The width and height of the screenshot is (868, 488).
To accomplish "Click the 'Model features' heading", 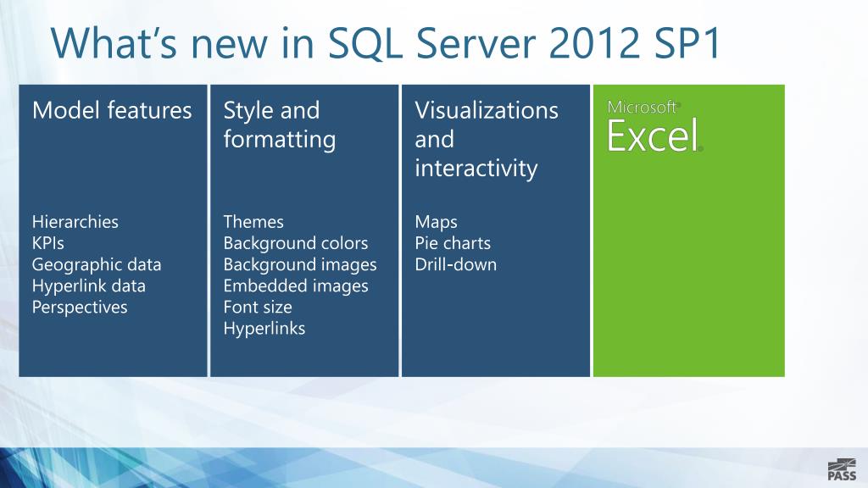I will click(x=112, y=110).
